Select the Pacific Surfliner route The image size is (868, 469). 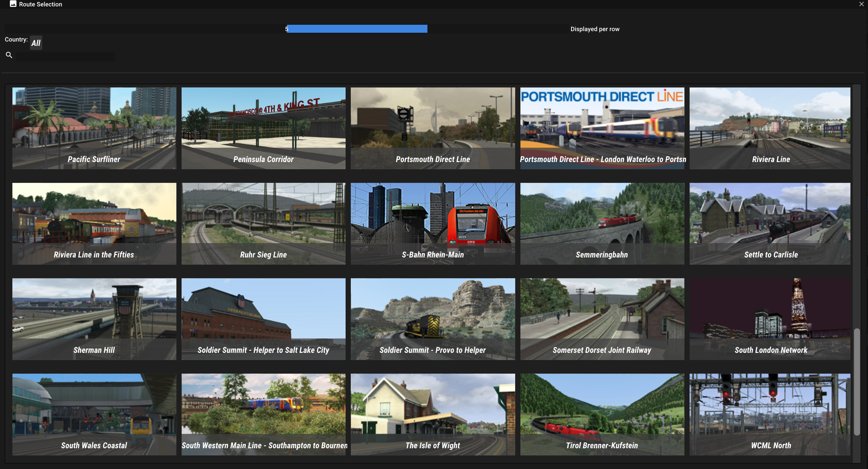(x=94, y=128)
